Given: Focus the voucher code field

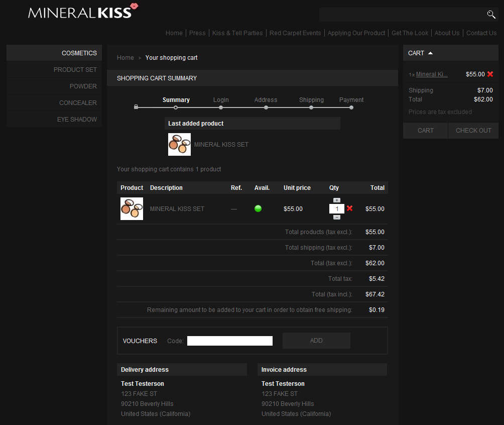Looking at the screenshot, I should click(x=230, y=341).
